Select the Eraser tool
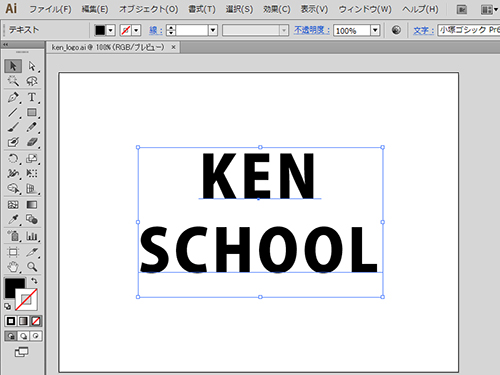500x375 pixels. [x=32, y=142]
